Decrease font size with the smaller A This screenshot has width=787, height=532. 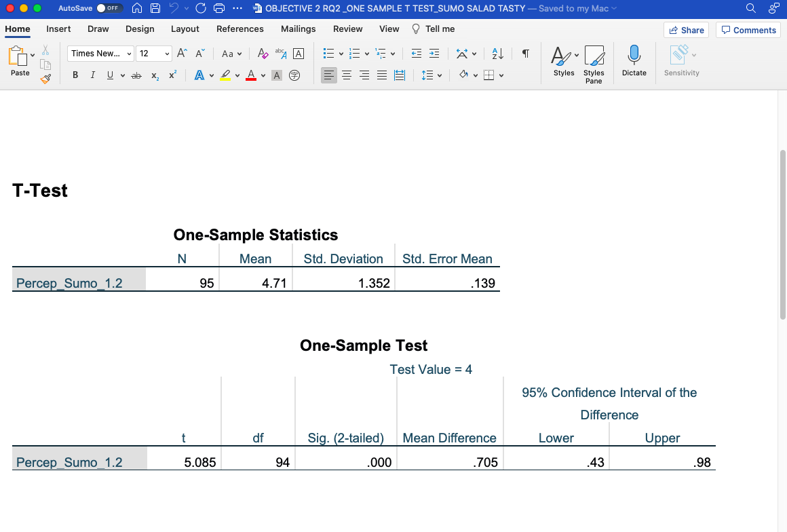click(x=199, y=53)
